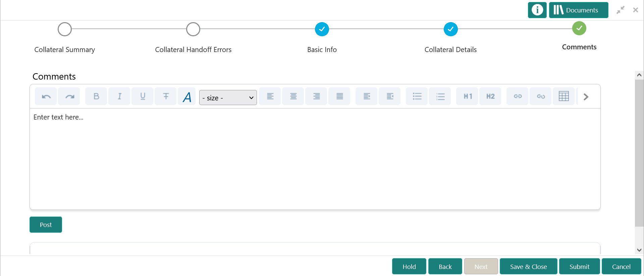
Task: Insert a bulleted list
Action: pyautogui.click(x=417, y=96)
